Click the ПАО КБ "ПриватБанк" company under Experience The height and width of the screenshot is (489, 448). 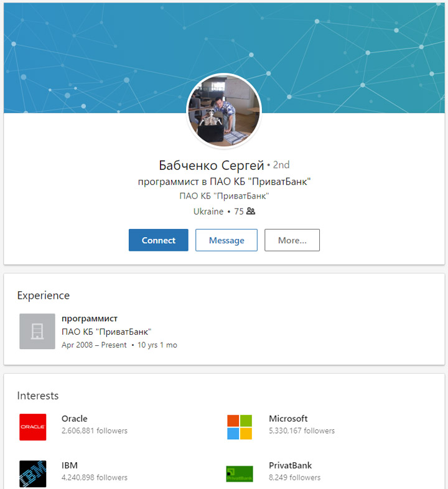106,332
